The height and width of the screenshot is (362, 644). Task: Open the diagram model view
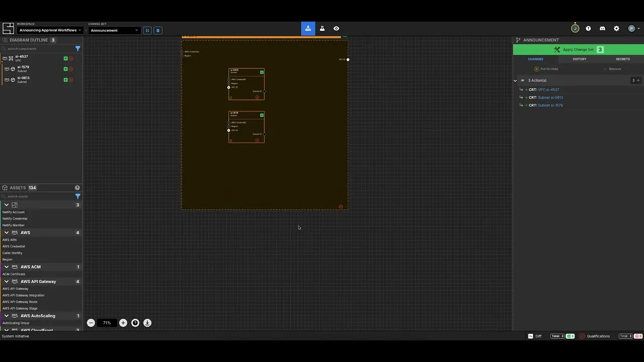point(308,29)
